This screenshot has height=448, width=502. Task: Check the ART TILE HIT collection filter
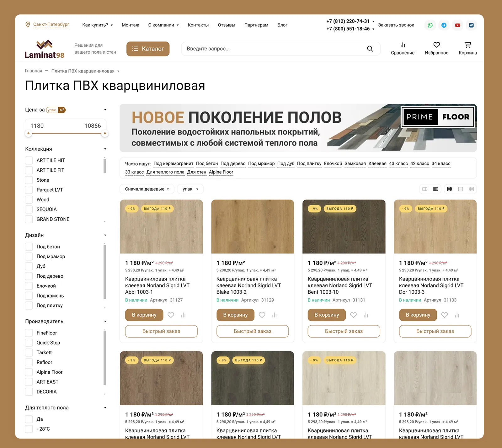click(x=29, y=160)
